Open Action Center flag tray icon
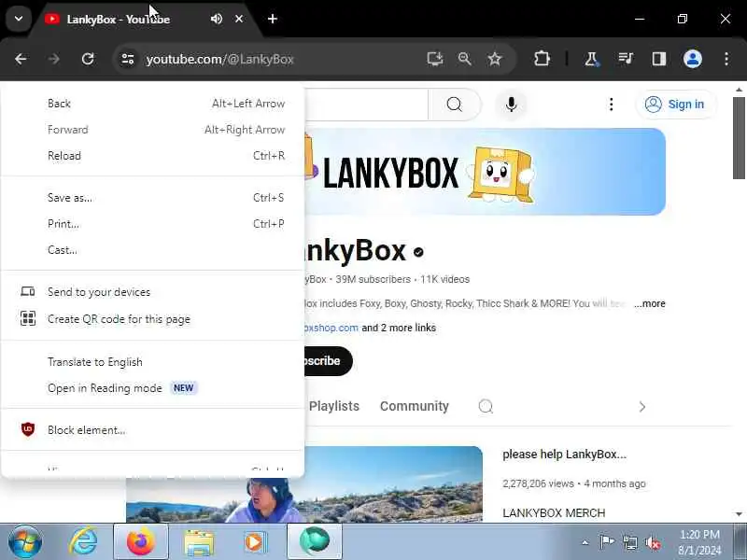The height and width of the screenshot is (560, 747). (x=607, y=542)
